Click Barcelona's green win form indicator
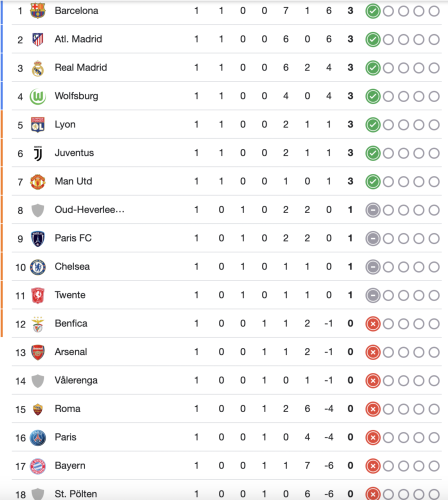The image size is (448, 500). tap(372, 11)
